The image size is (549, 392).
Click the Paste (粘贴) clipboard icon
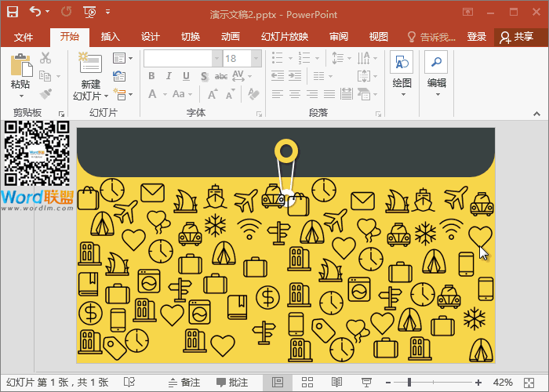[x=20, y=67]
